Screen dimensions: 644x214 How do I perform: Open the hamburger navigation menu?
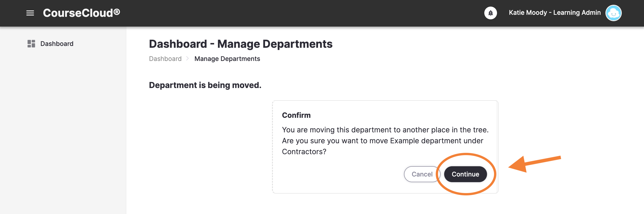pos(30,13)
